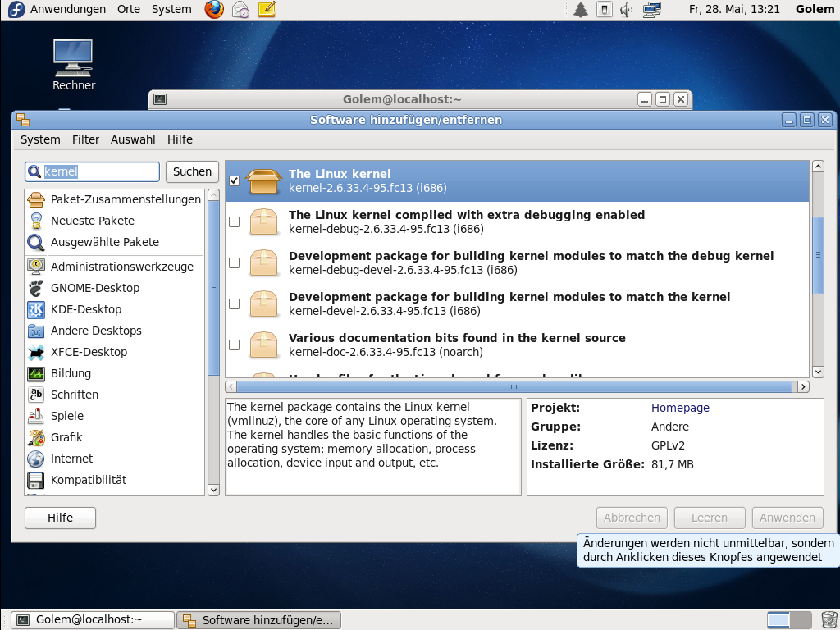Click the Golem@localhost terminal window title bar
This screenshot has width=840, height=630.
point(402,99)
